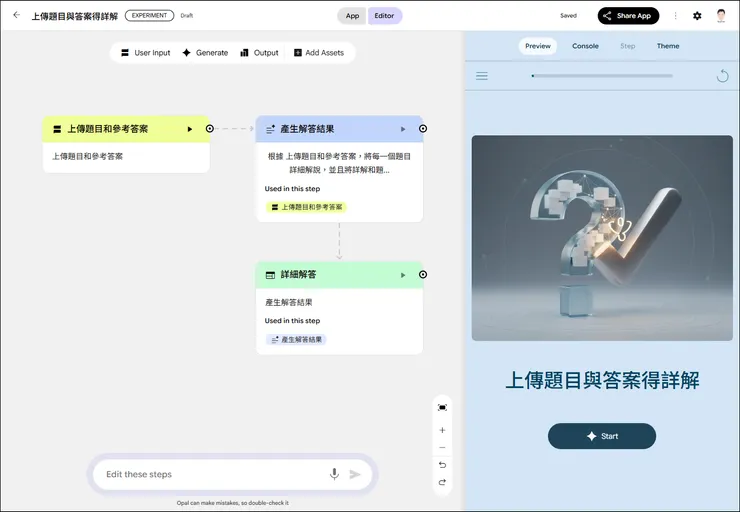
Task: Open the Step tab
Action: [x=628, y=46]
